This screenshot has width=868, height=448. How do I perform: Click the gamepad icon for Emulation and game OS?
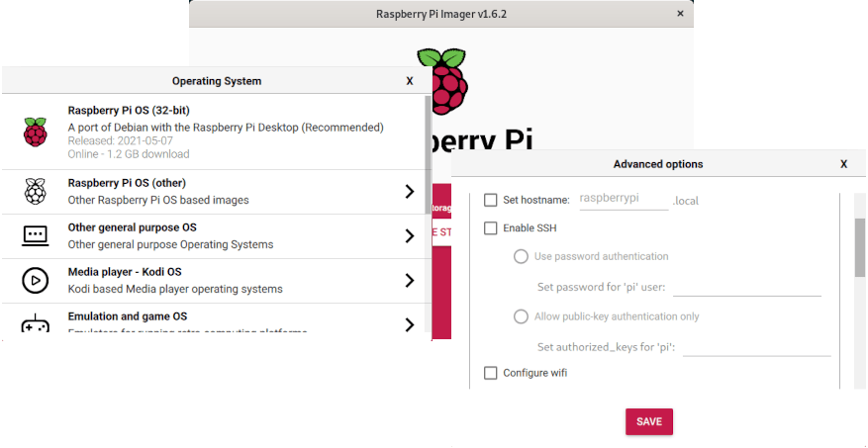pos(36,323)
